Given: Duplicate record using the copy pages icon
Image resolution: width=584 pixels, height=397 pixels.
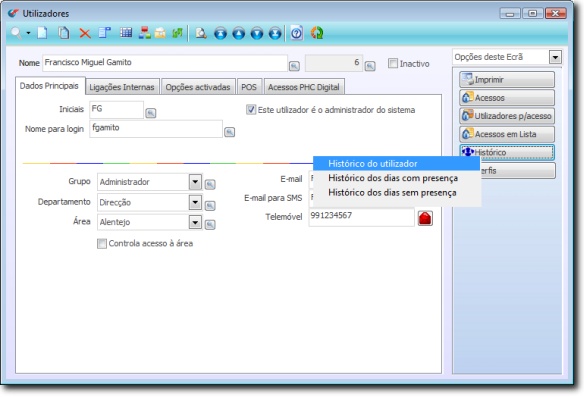Looking at the screenshot, I should pyautogui.click(x=64, y=33).
